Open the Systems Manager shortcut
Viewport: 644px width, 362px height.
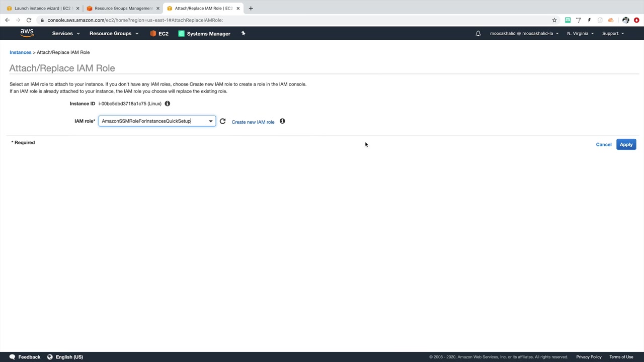click(204, 34)
